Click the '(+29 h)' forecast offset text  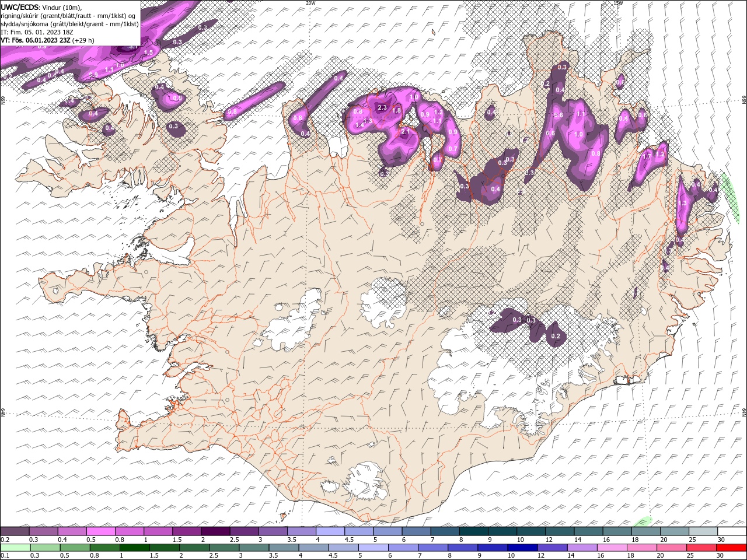(x=84, y=40)
